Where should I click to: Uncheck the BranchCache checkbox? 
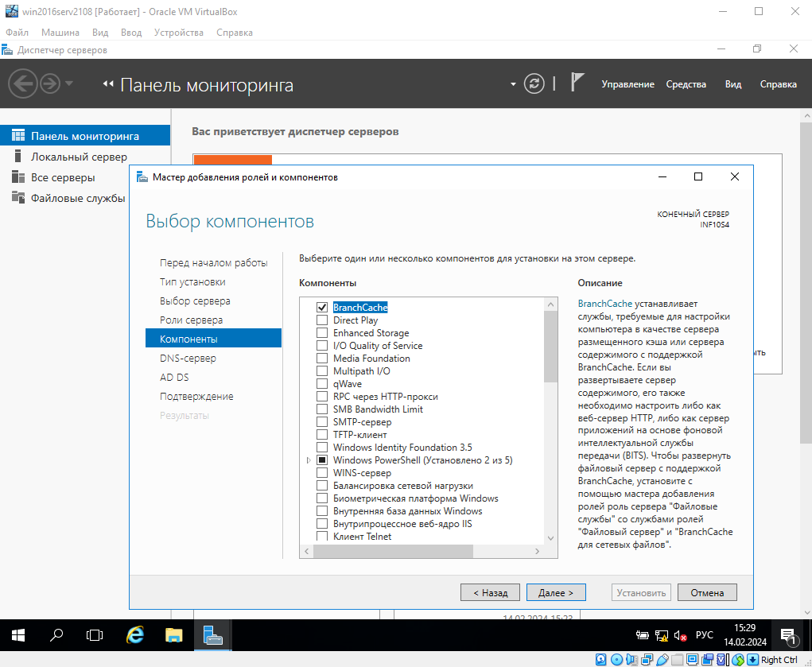[322, 307]
